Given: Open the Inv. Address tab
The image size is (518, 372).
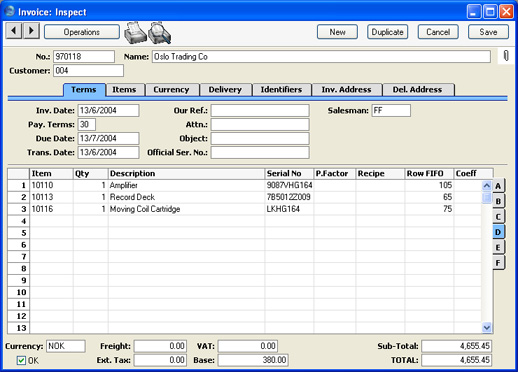Looking at the screenshot, I should [x=346, y=90].
